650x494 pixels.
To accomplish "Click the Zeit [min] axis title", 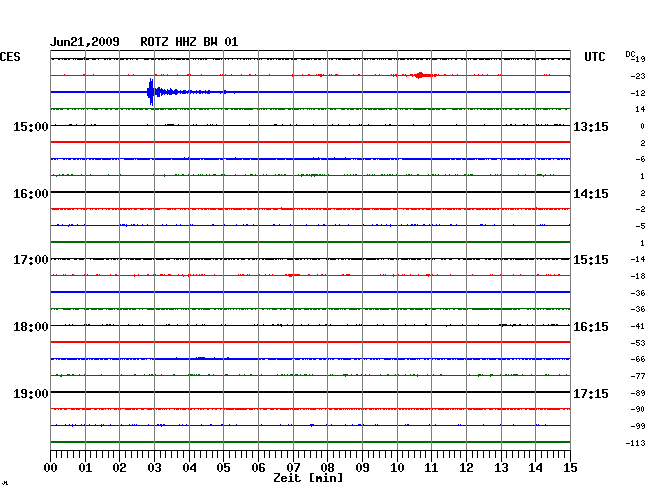I will (308, 478).
